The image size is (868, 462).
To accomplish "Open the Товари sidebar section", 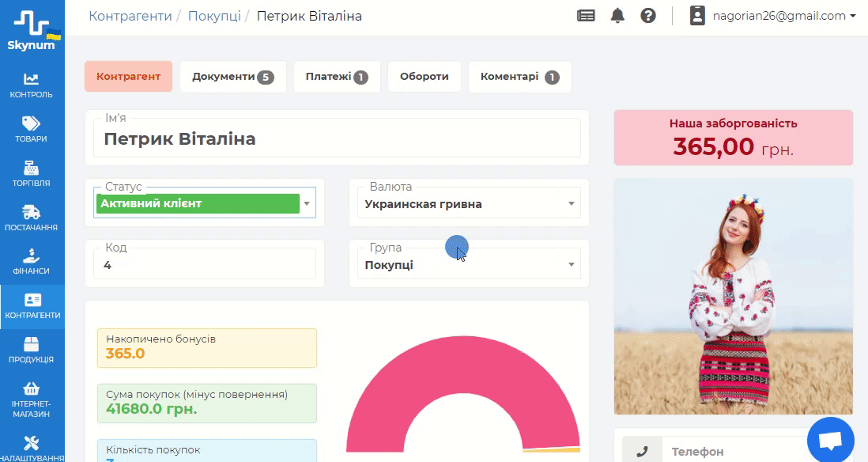I will tap(32, 130).
